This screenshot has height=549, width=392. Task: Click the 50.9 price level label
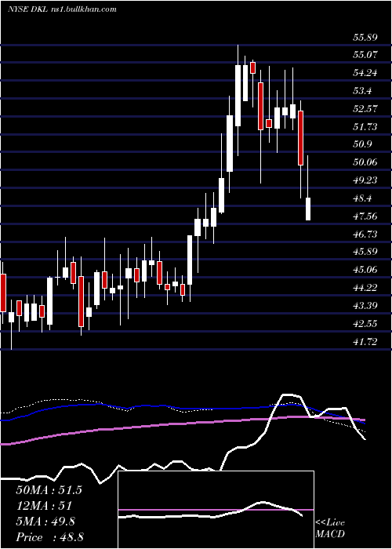[363, 144]
